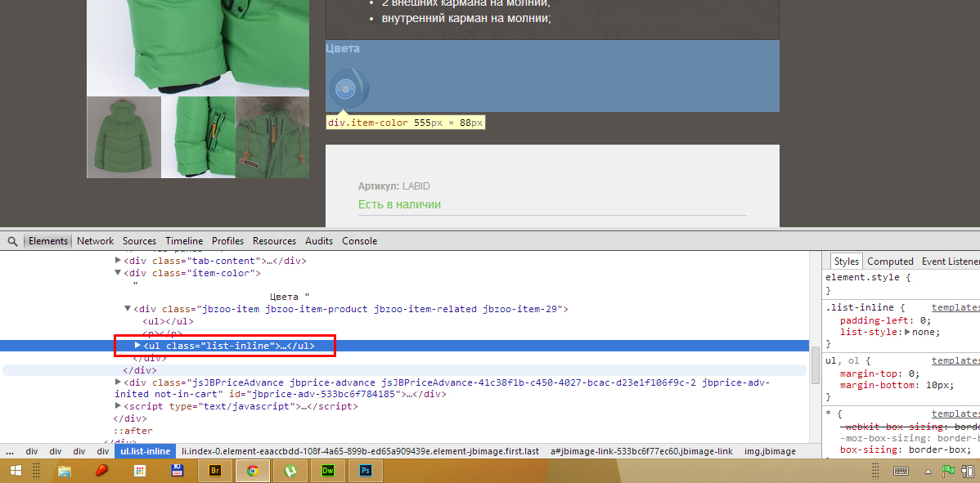Image resolution: width=980 pixels, height=483 pixels.
Task: Open the Audits panel tab
Action: pos(319,241)
